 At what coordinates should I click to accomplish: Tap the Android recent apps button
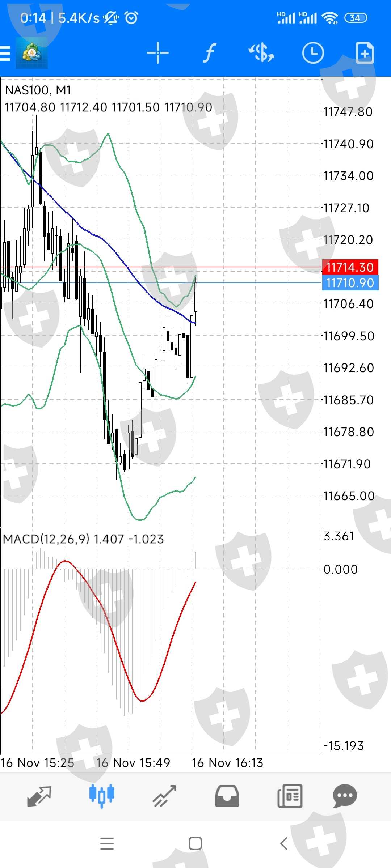tap(107, 843)
